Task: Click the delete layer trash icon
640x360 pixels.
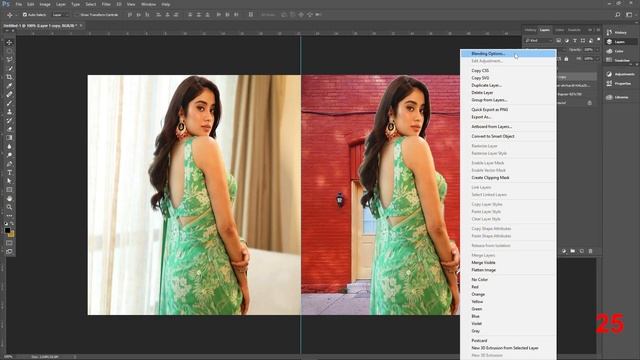Action: 590,251
